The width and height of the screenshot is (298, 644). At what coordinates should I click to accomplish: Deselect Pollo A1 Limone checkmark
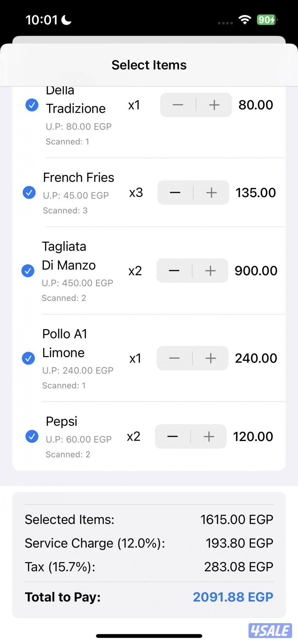pyautogui.click(x=29, y=358)
